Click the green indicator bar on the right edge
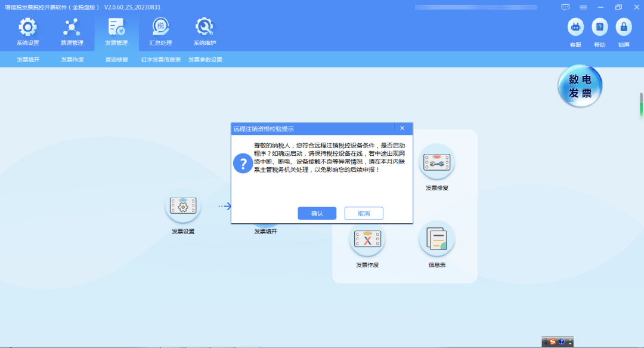Image resolution: width=644 pixels, height=348 pixels. [640, 109]
